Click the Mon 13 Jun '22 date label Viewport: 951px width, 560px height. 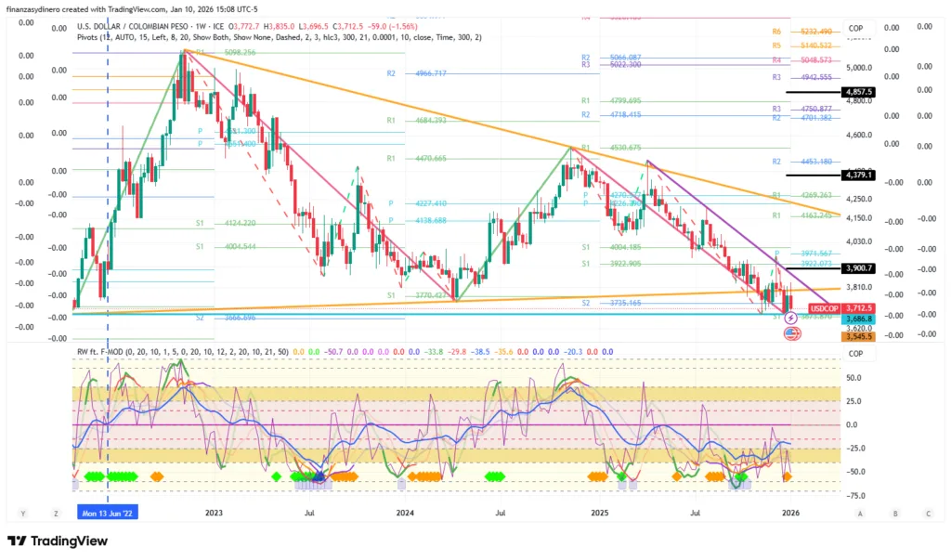click(x=107, y=513)
